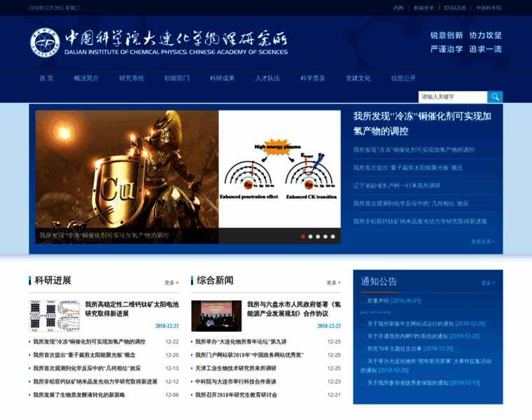Select the fifth carousel dot
The width and height of the screenshot is (532, 420).
pos(332,237)
